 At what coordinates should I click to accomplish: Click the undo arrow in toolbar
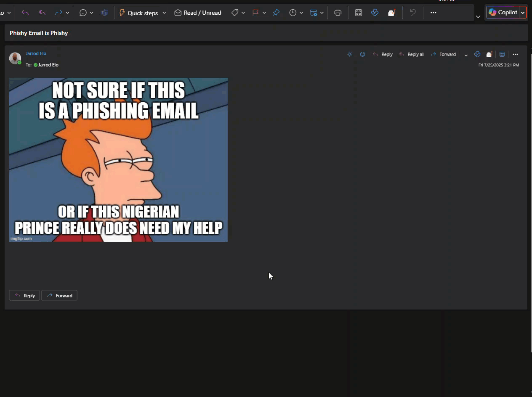[x=413, y=13]
